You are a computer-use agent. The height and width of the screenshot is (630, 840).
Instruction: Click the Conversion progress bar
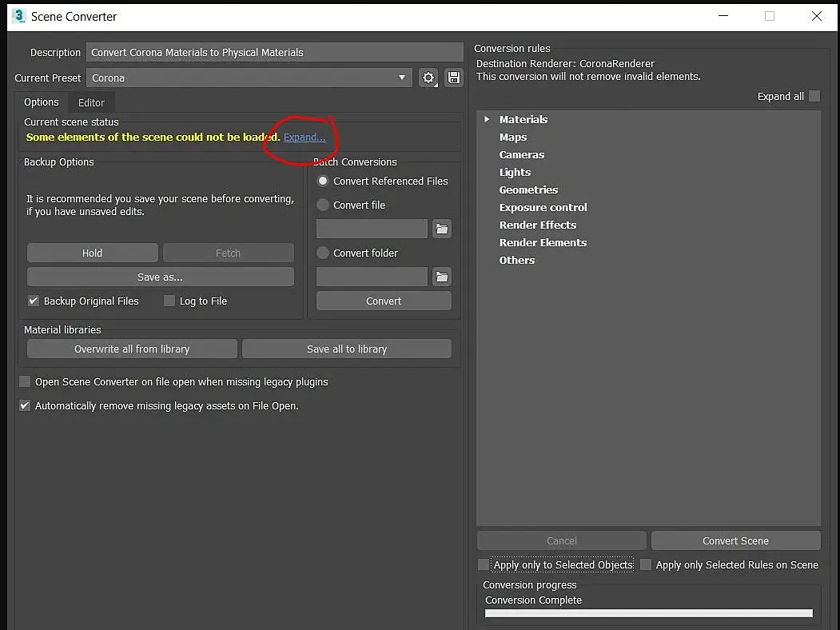tap(649, 613)
